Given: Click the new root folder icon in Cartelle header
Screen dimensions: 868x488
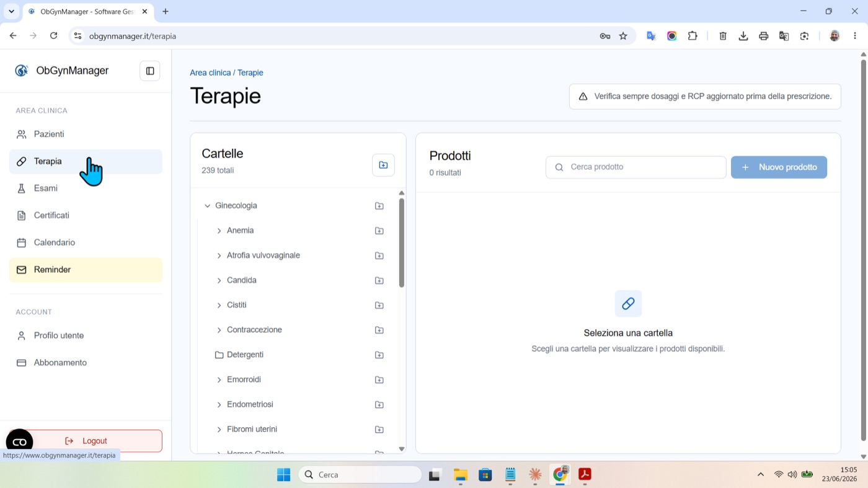Looking at the screenshot, I should [383, 165].
